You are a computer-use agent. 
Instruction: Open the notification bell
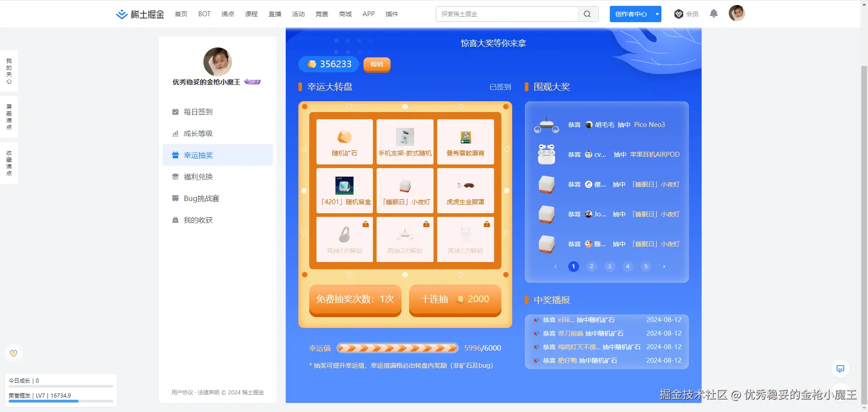coord(714,14)
